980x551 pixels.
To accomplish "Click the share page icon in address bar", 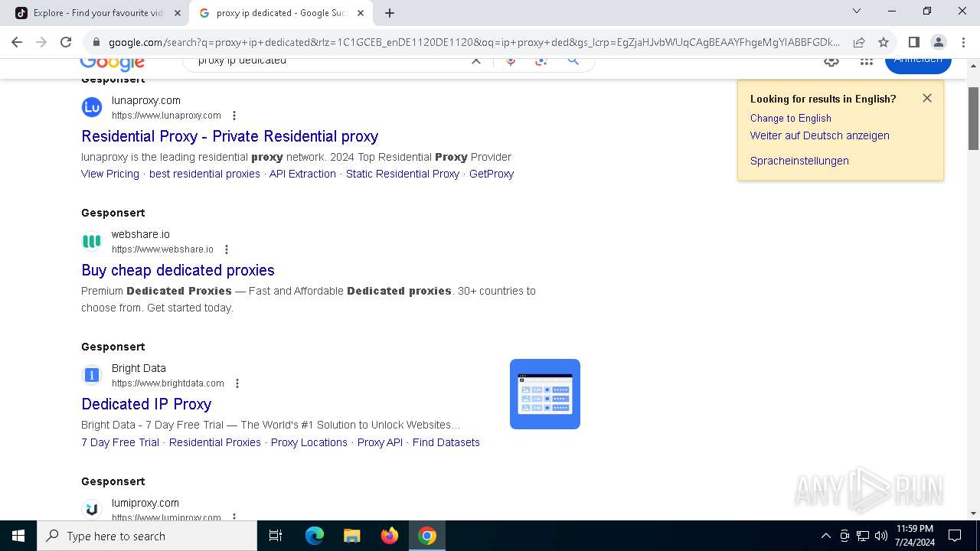I will point(859,42).
